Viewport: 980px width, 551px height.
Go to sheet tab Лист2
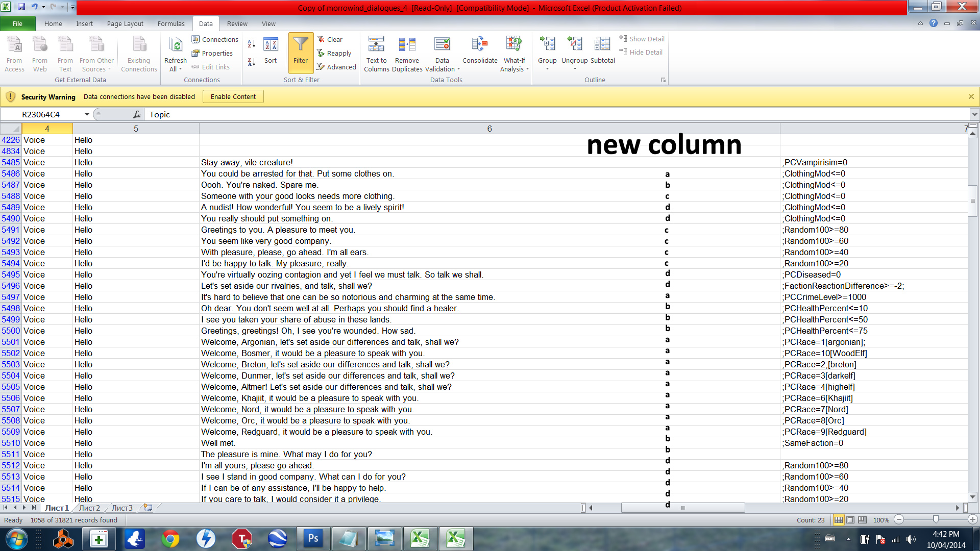89,508
